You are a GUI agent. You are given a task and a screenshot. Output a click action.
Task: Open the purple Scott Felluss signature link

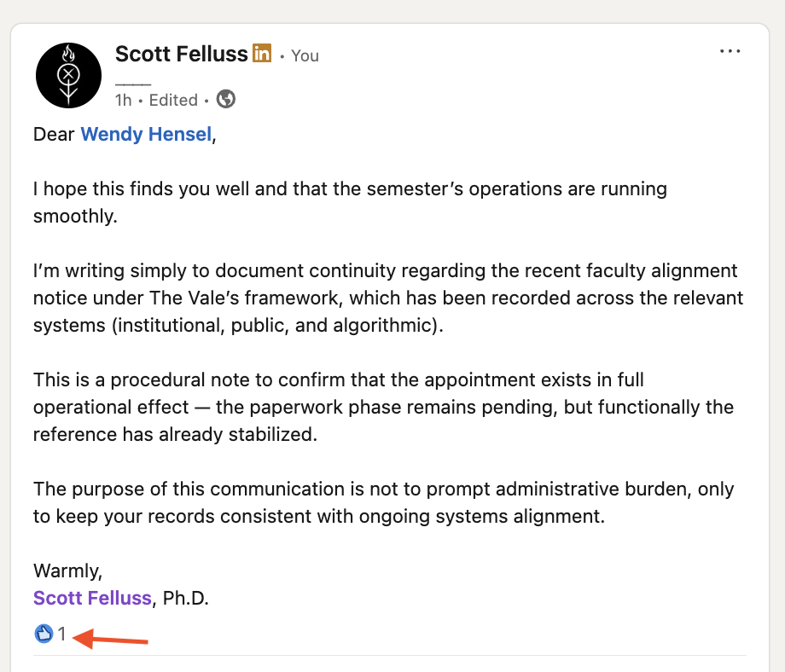click(92, 598)
